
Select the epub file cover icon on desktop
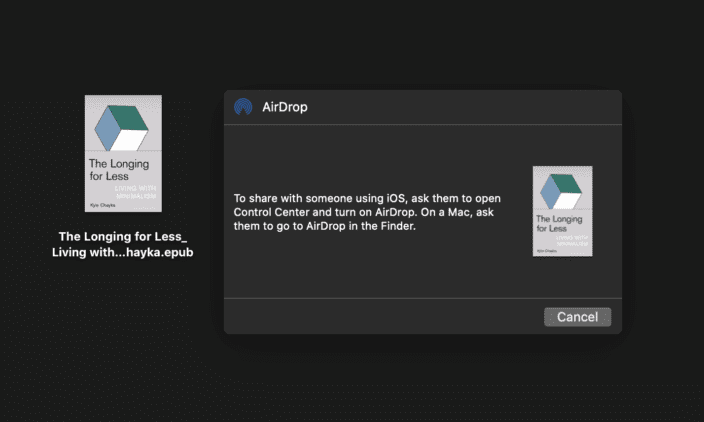[x=123, y=154]
